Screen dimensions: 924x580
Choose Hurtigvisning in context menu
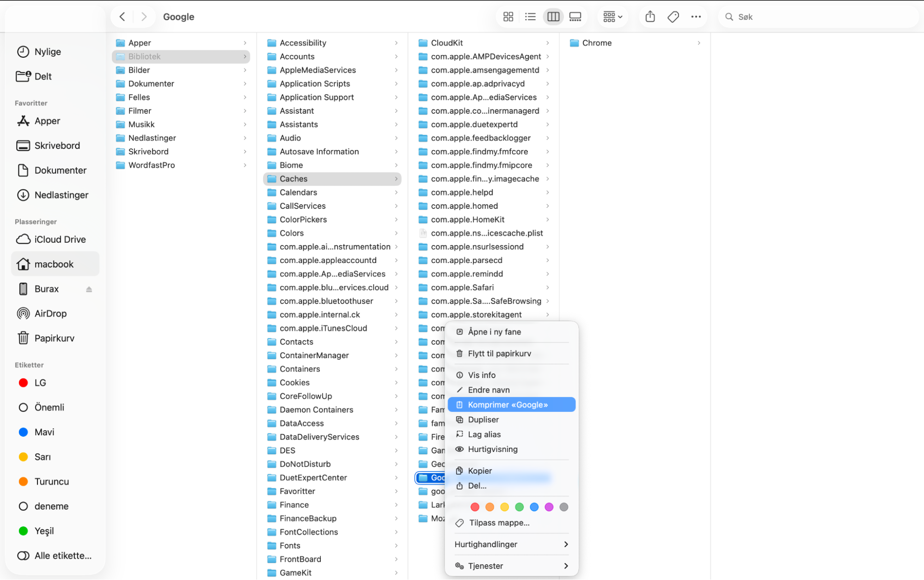[511, 449]
